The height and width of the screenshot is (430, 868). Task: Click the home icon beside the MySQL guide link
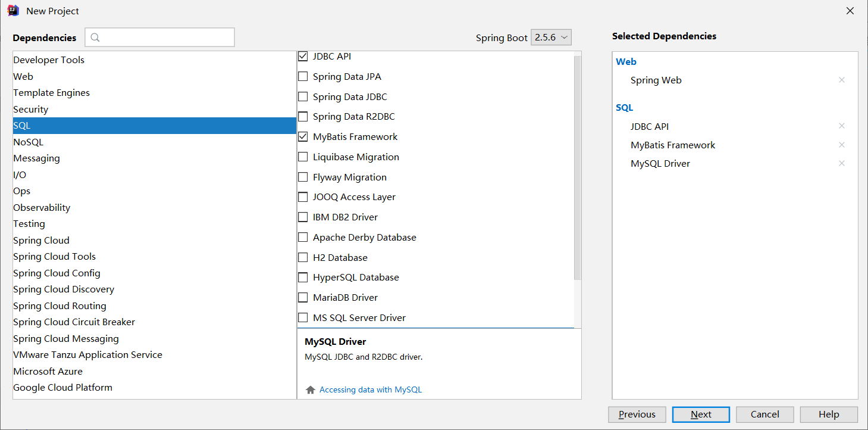tap(310, 389)
